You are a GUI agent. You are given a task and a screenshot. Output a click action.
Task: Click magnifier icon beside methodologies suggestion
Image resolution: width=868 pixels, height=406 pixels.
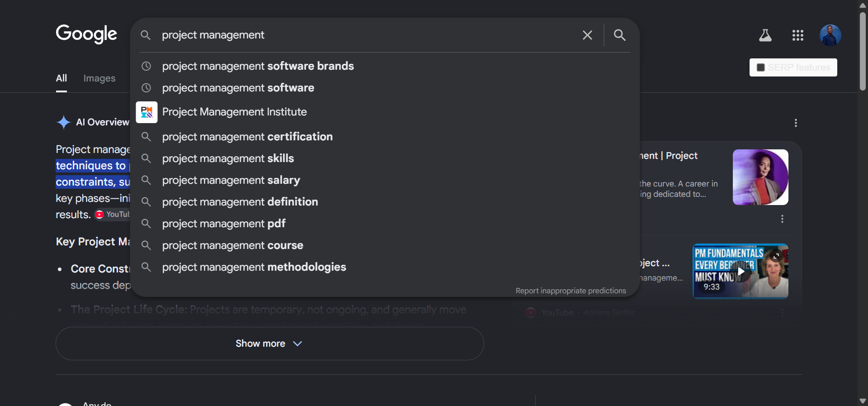tap(146, 267)
